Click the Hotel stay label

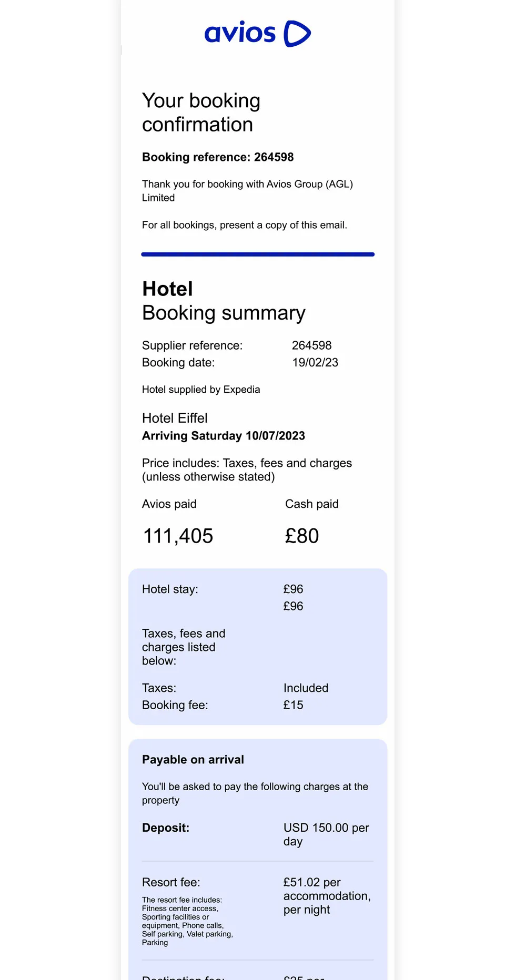170,589
